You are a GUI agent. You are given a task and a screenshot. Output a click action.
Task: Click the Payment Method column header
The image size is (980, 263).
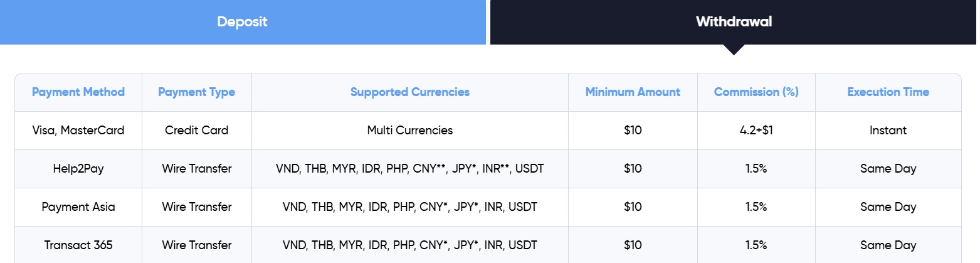78,92
